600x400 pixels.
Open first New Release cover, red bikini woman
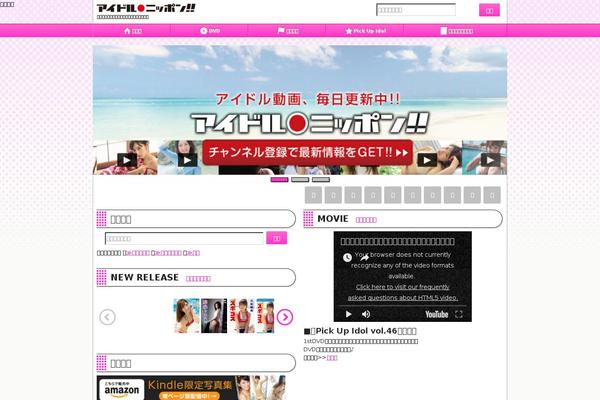tap(187, 316)
